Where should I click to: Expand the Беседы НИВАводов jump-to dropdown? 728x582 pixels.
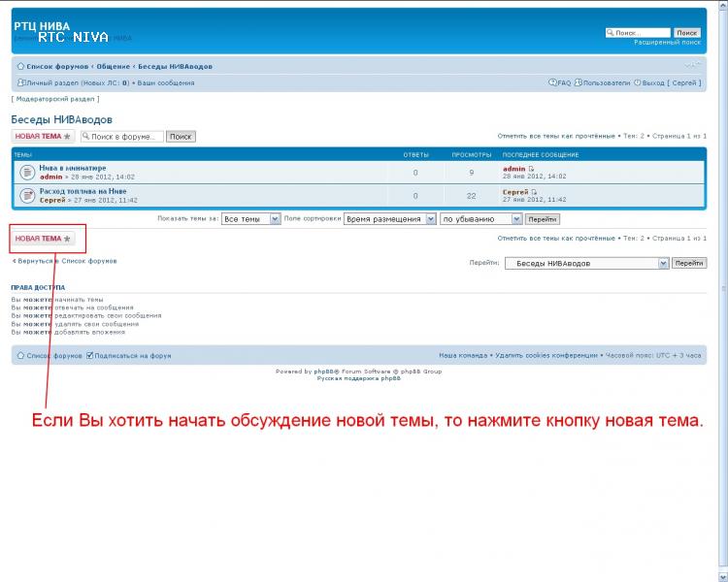(587, 263)
